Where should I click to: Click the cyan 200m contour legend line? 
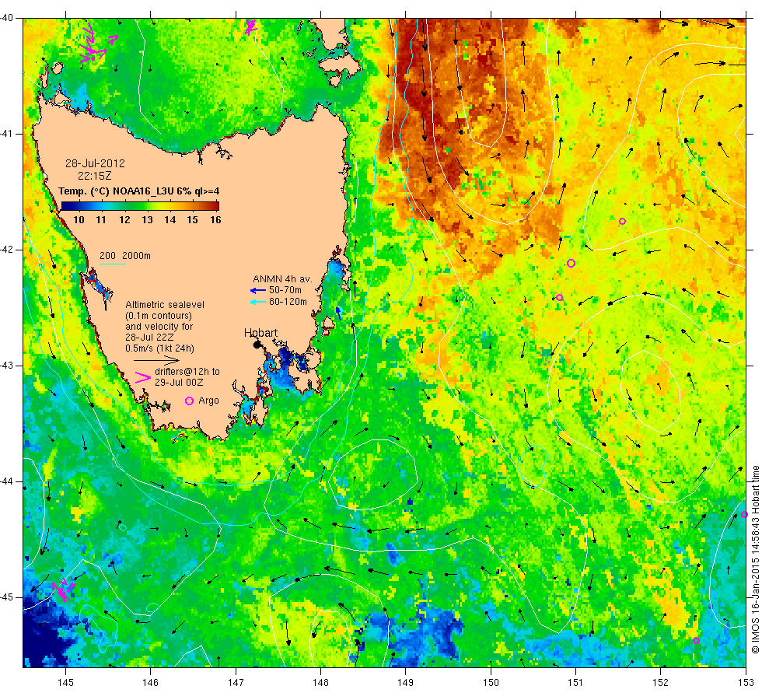(x=113, y=264)
